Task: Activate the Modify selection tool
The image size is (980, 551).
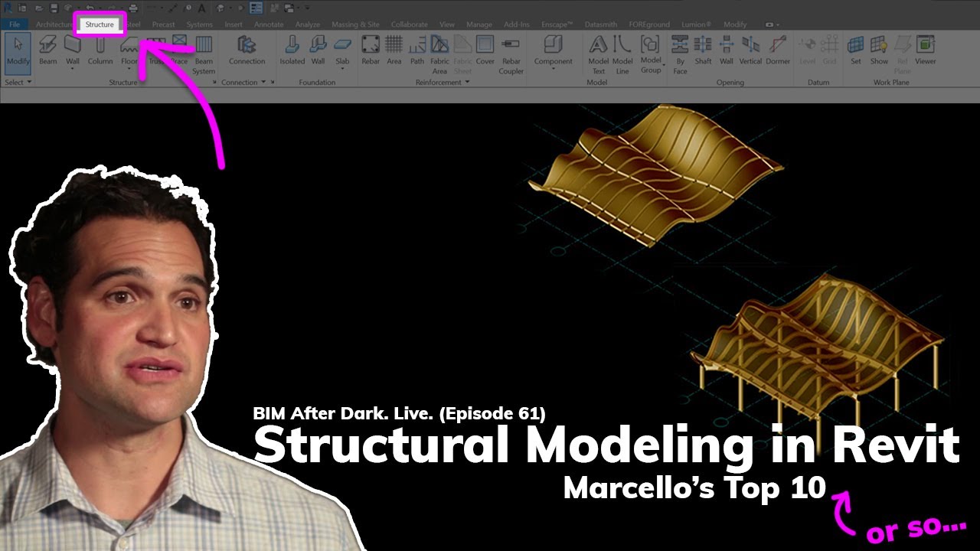Action: click(x=18, y=50)
